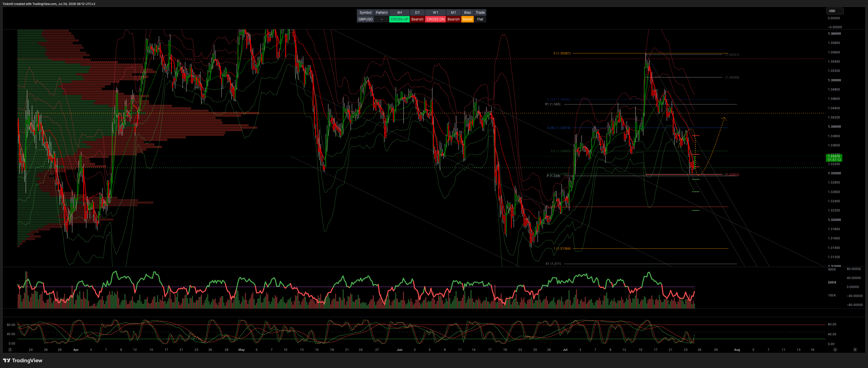Click the D1 column header

(417, 12)
